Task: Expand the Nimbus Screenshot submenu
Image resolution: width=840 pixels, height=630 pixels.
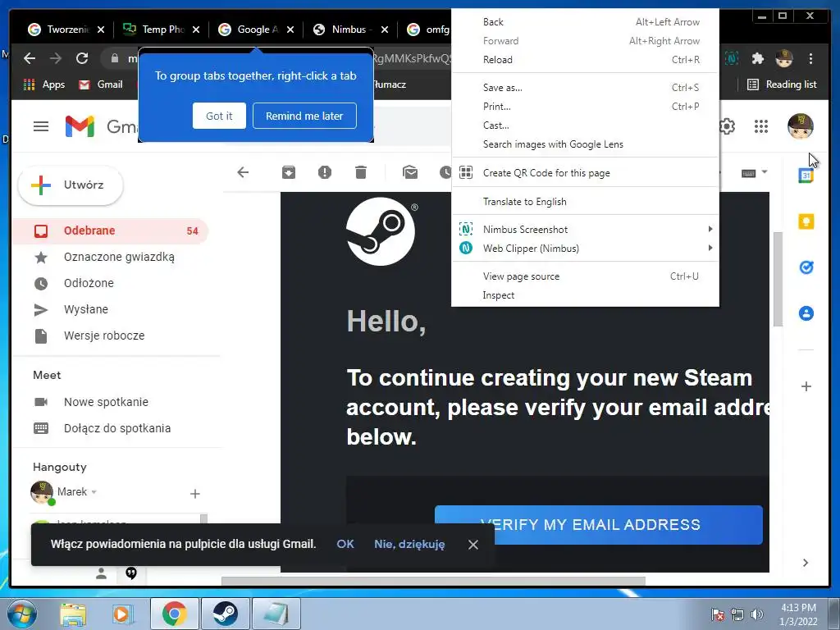Action: (585, 230)
